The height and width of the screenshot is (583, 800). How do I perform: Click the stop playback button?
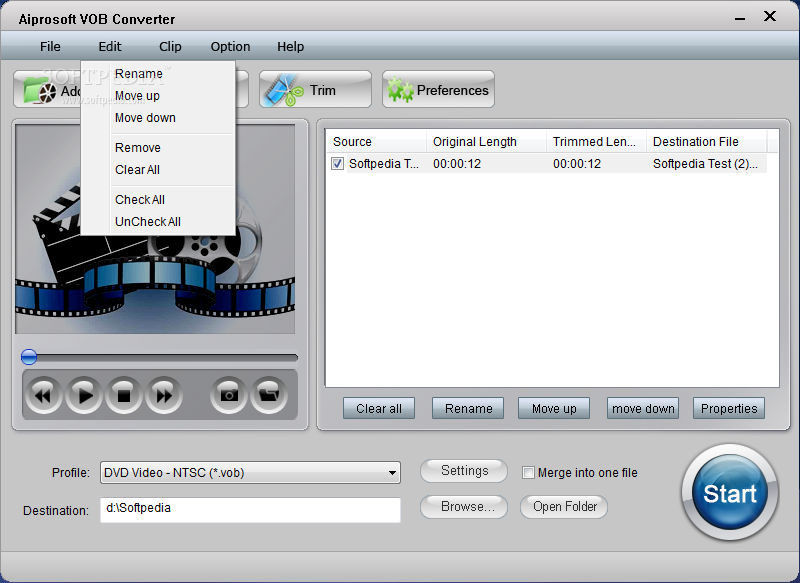(123, 395)
